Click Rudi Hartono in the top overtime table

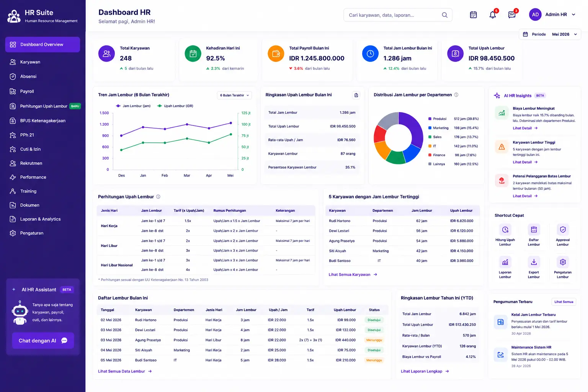[x=340, y=221]
